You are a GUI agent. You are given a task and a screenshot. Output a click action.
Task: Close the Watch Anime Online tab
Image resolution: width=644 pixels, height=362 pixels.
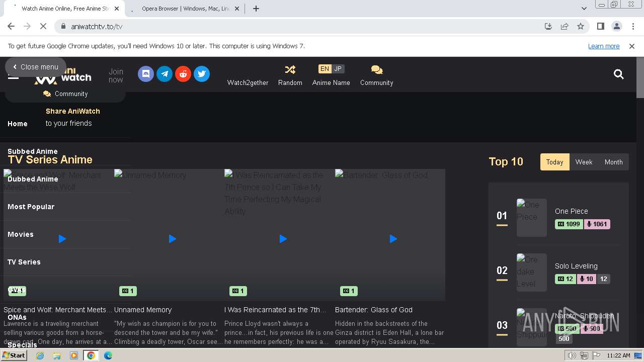pyautogui.click(x=117, y=9)
